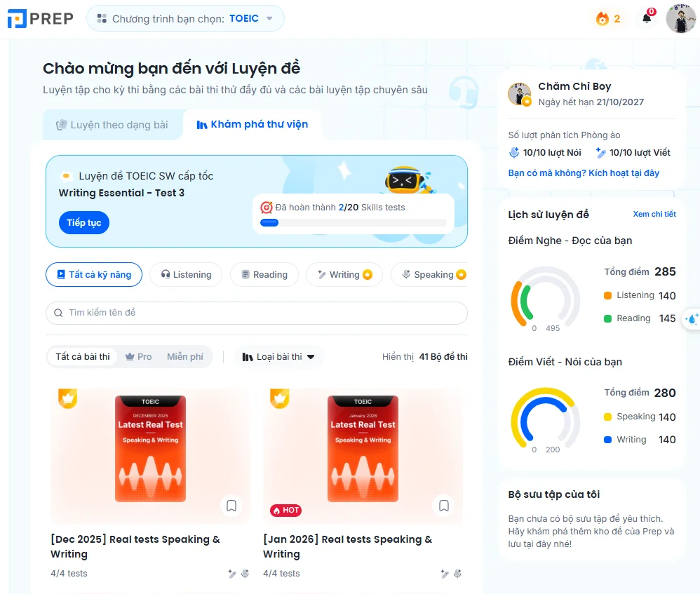Filter tests by Reading skill
Image resolution: width=700 pixels, height=594 pixels.
264,274
